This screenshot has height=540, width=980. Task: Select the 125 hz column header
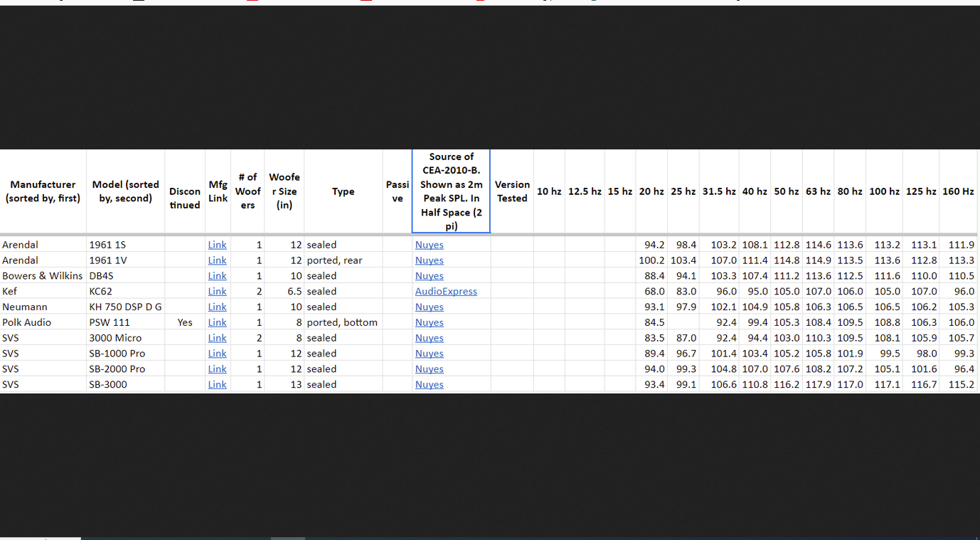tap(921, 191)
